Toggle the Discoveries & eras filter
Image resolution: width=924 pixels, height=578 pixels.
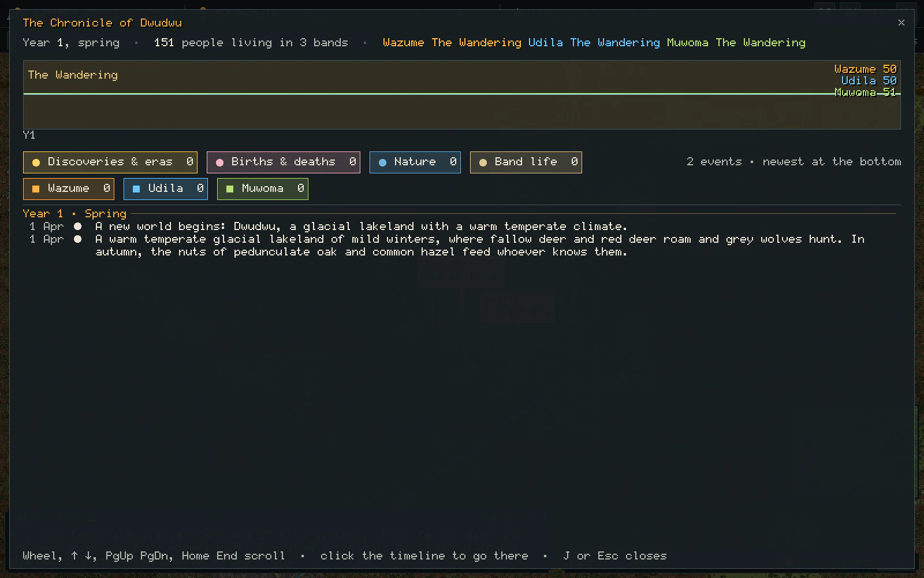click(x=110, y=162)
